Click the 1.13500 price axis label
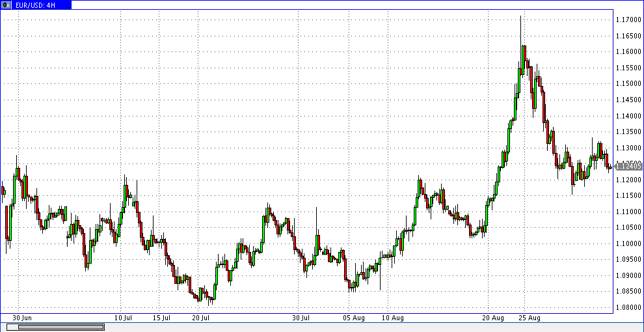 click(x=628, y=132)
